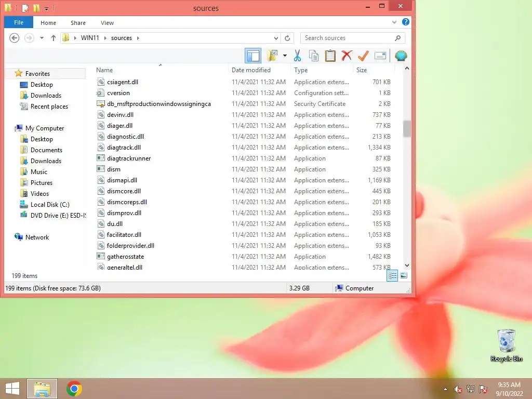Click the Cut scissors icon
Screen dimensions: 532x399
(297, 56)
